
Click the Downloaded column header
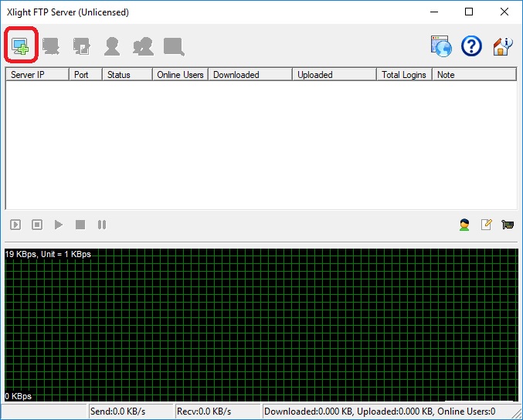[x=250, y=75]
